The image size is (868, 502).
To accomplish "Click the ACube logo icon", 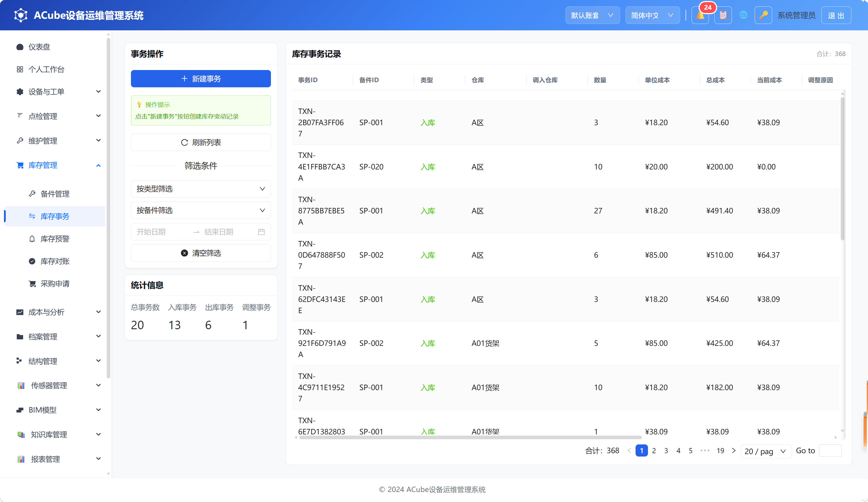I will [21, 15].
